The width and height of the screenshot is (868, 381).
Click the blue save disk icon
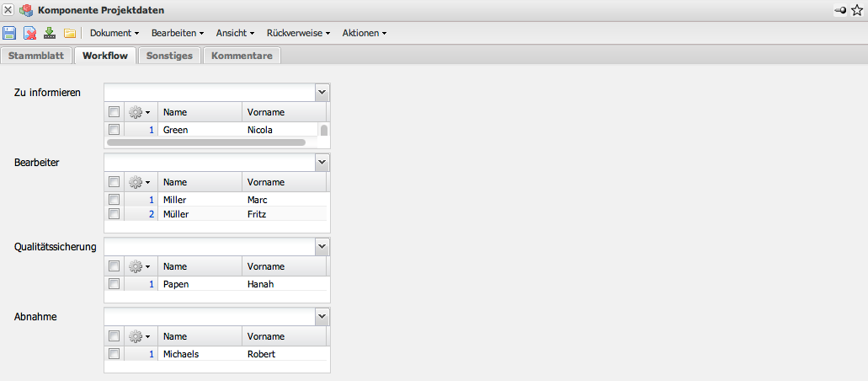9,33
